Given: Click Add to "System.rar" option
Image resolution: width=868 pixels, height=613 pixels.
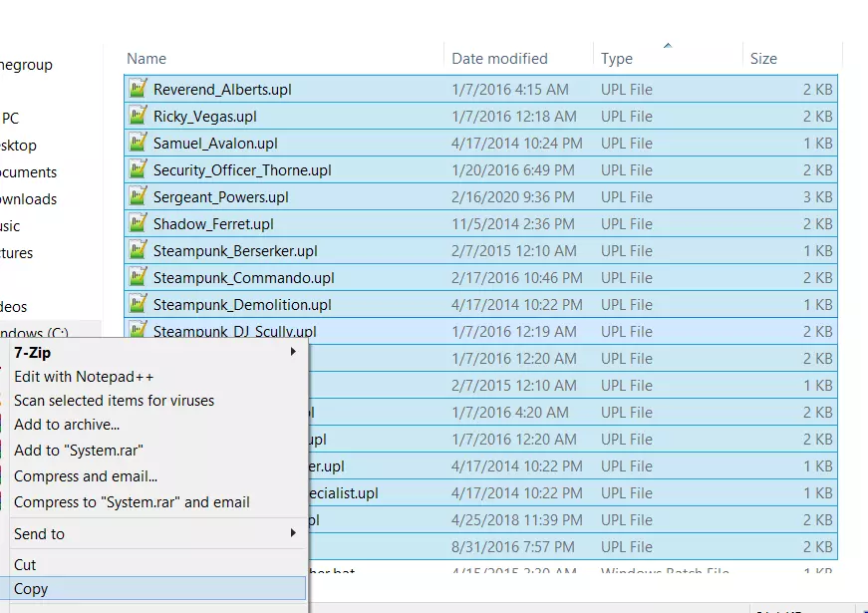Looking at the screenshot, I should click(x=79, y=451).
